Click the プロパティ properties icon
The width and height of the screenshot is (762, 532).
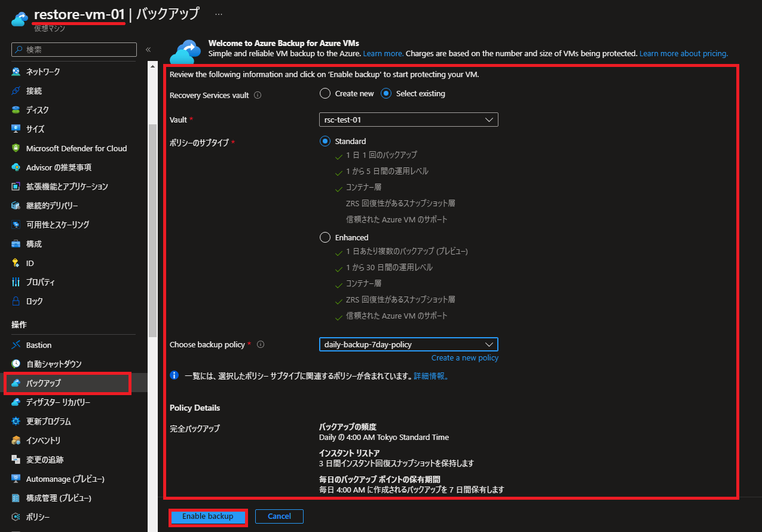pos(16,282)
